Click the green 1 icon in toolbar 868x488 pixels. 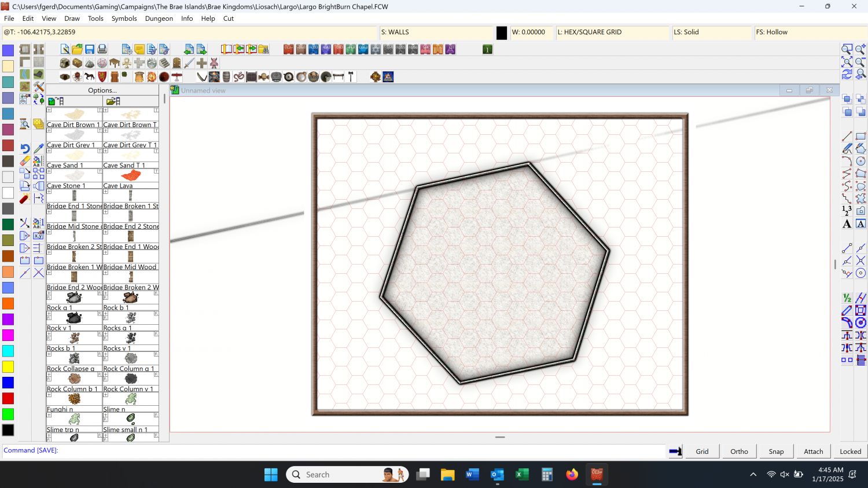pos(487,49)
